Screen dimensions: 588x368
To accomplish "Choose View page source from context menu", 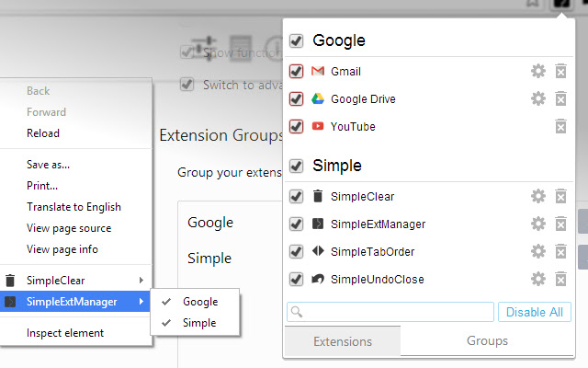I will [x=69, y=228].
